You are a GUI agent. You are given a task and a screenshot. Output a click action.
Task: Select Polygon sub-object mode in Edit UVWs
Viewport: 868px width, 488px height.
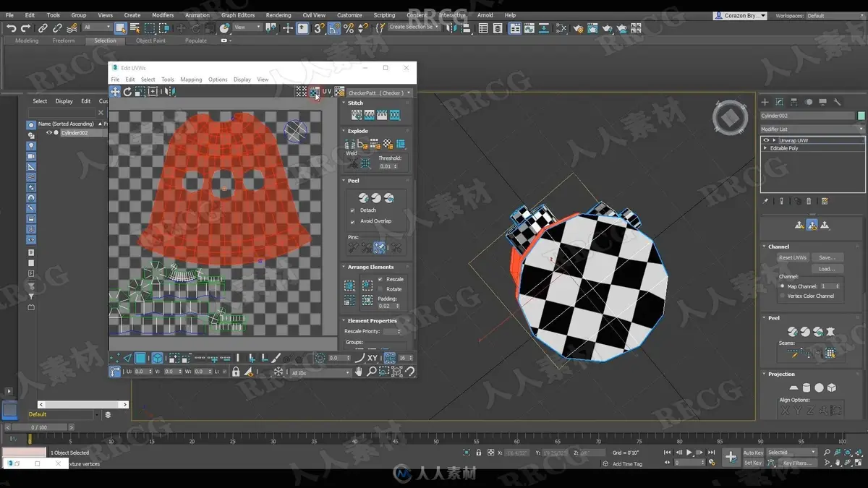pyautogui.click(x=141, y=358)
